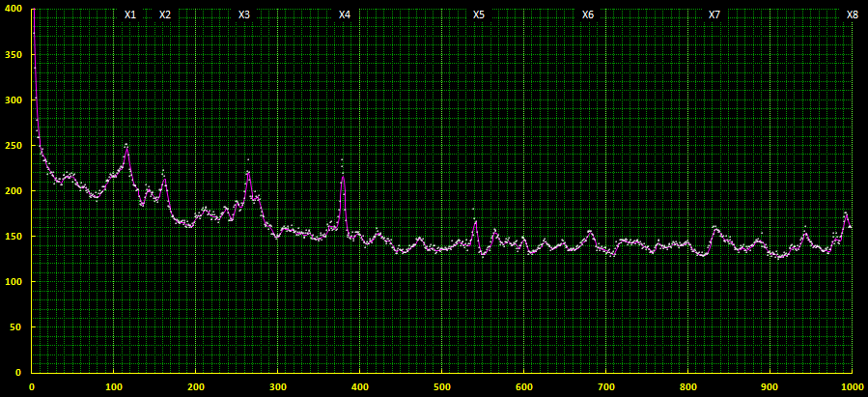The width and height of the screenshot is (868, 397).
Task: Select the X4 marker label
Action: (x=345, y=15)
